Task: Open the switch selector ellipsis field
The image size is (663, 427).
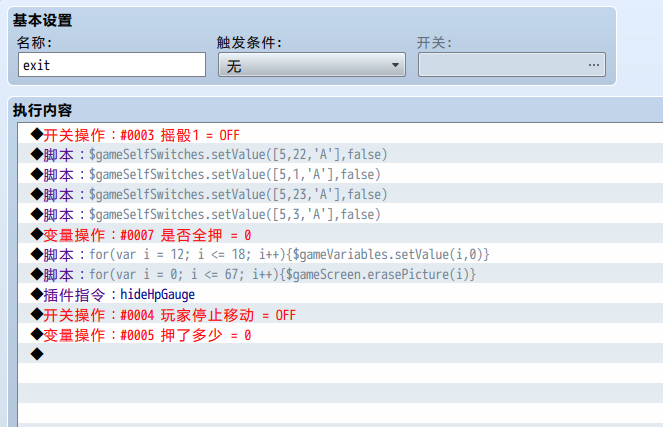Action: pyautogui.click(x=512, y=65)
